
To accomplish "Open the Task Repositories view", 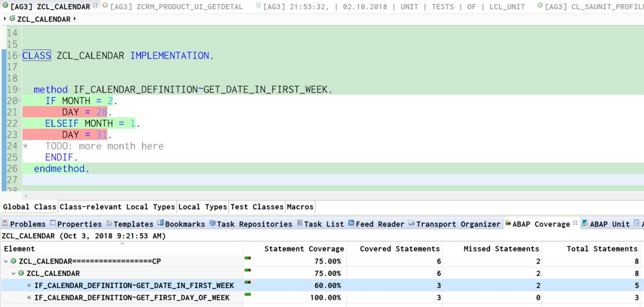I will coord(250,224).
